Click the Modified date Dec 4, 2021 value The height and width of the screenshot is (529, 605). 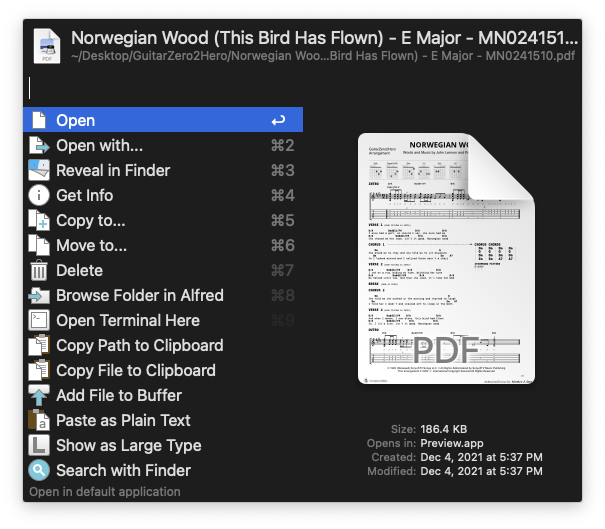pos(482,471)
